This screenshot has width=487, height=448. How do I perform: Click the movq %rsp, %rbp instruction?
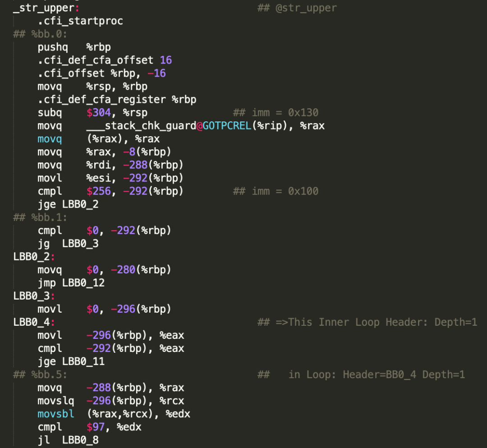pyautogui.click(x=92, y=86)
